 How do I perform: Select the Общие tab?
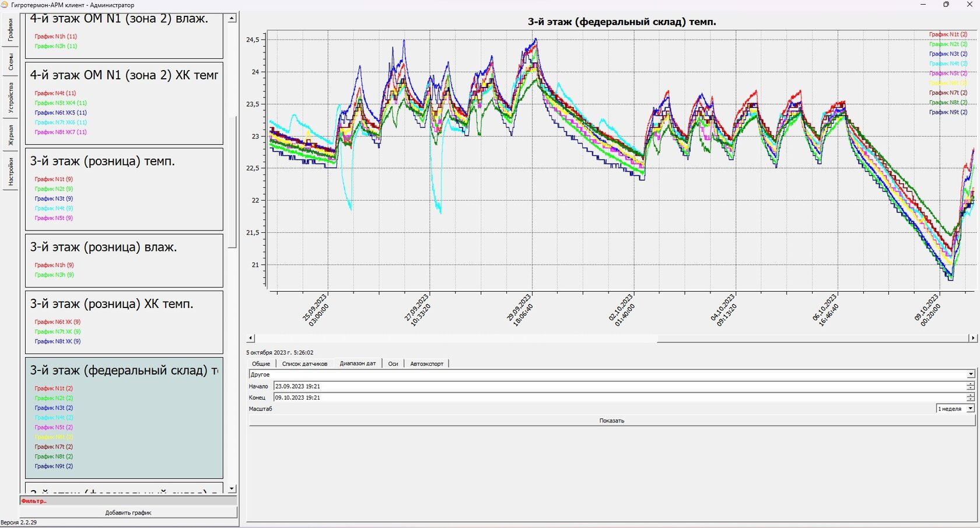(261, 363)
